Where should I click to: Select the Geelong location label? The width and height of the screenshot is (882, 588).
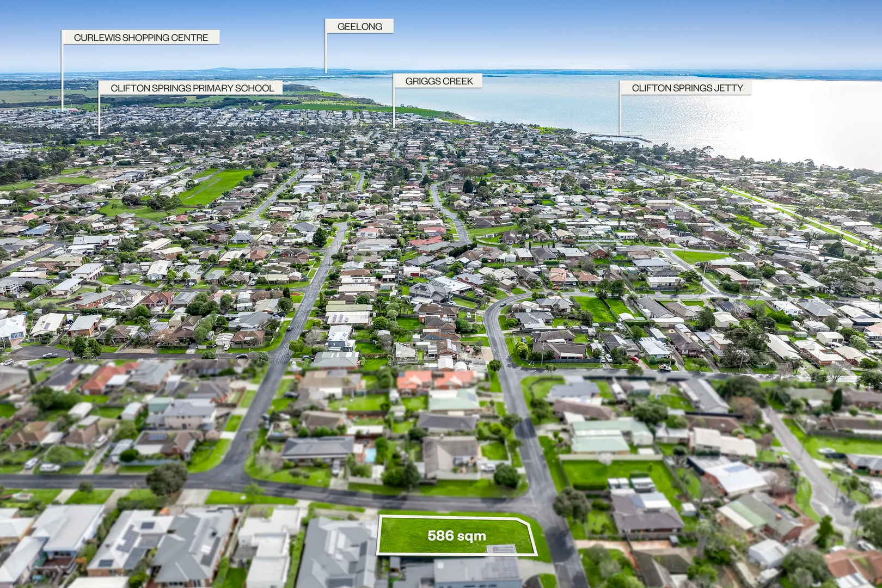(x=359, y=26)
